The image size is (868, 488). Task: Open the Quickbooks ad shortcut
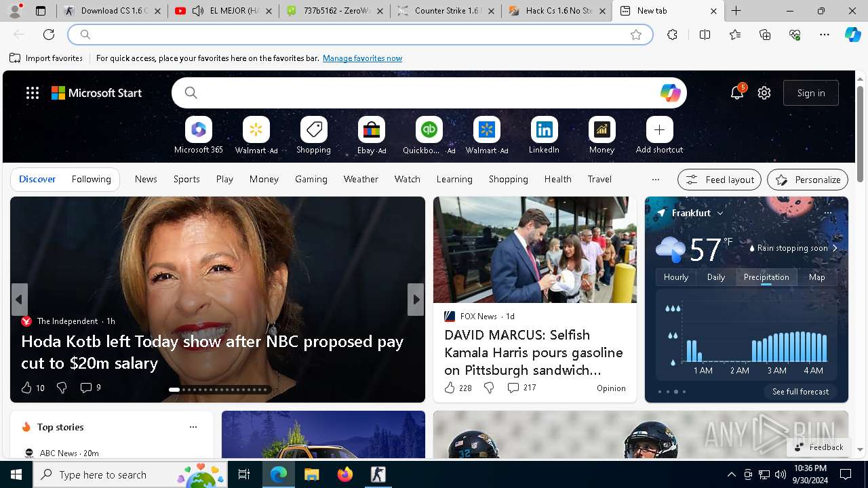(x=429, y=136)
